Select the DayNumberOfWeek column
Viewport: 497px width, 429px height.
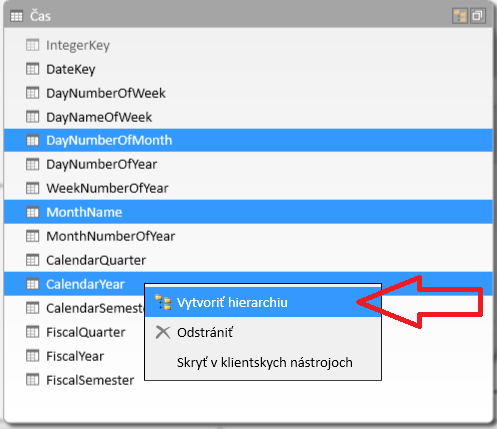[248, 93]
